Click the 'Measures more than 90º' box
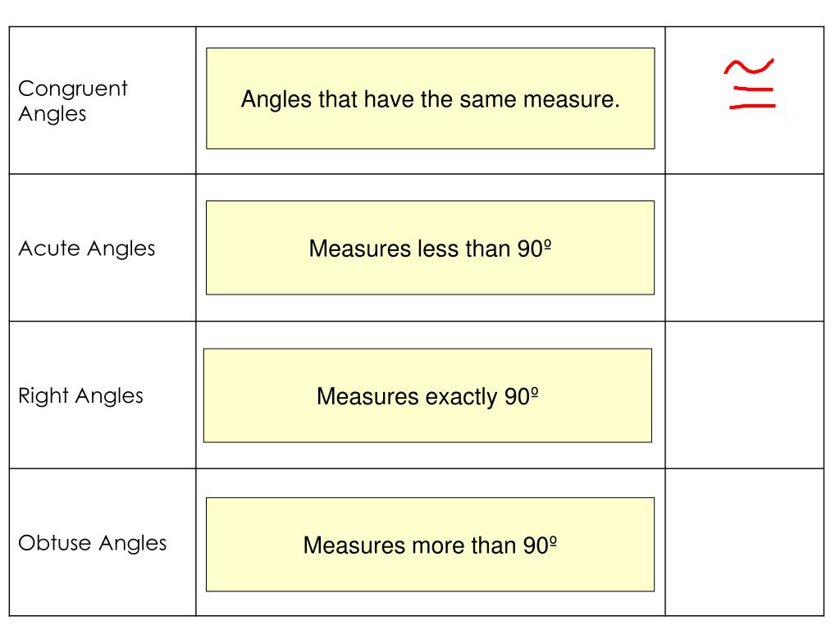The image size is (840, 630). click(x=430, y=545)
